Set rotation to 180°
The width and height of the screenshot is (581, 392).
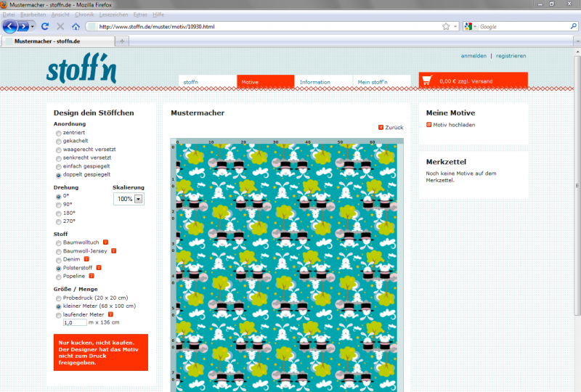click(59, 213)
